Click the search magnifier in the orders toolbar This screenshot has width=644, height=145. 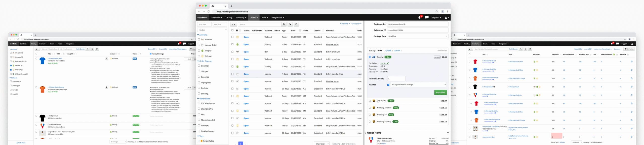point(284,24)
